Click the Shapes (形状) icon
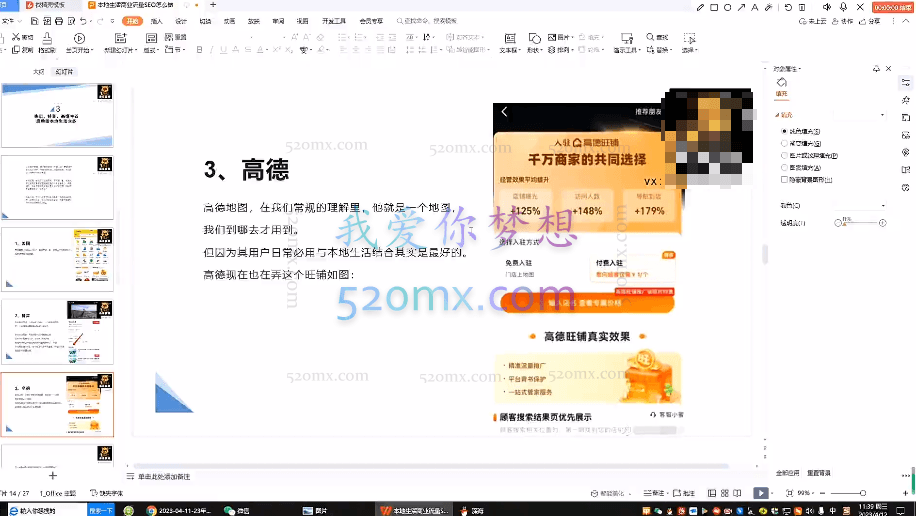Screen dimensions: 916x516 pos(534,39)
